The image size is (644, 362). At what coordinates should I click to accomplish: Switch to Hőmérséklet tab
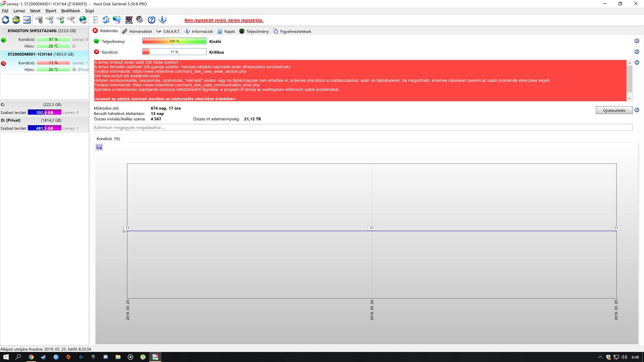(137, 31)
